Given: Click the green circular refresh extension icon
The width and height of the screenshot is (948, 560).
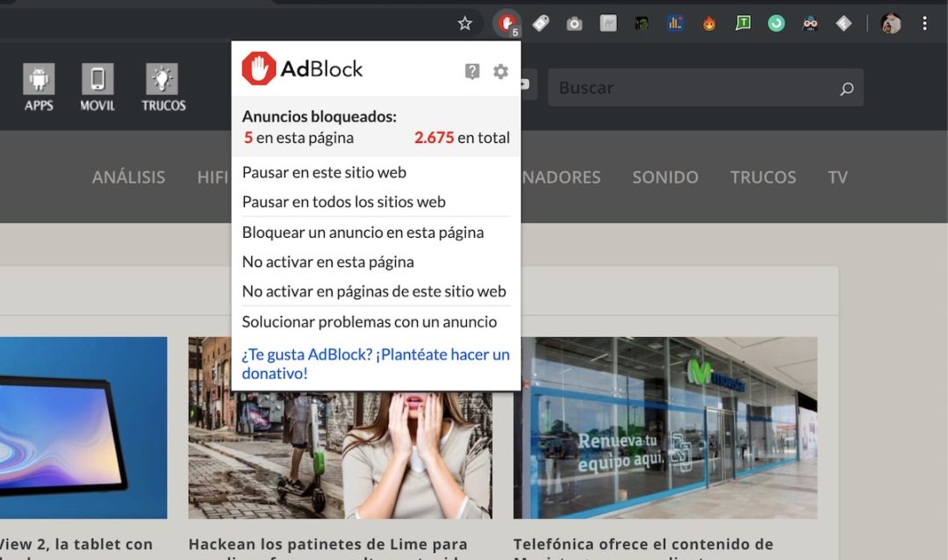Looking at the screenshot, I should point(776,24).
